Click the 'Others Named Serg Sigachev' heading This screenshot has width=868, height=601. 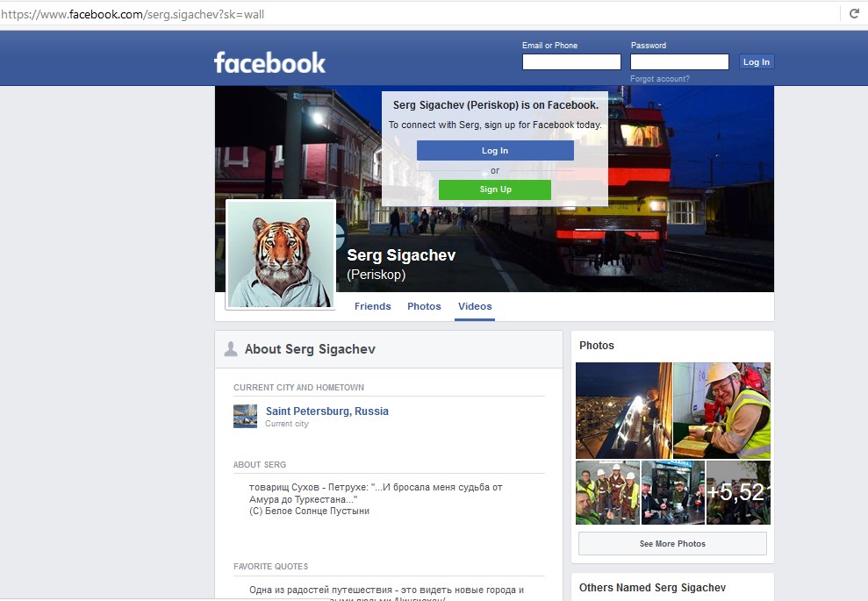point(652,588)
